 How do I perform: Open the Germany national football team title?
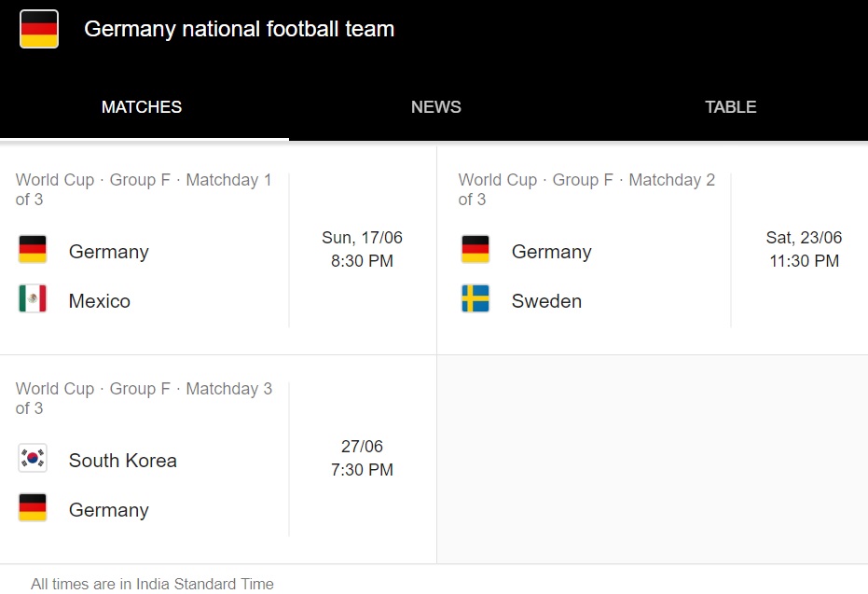pyautogui.click(x=239, y=29)
